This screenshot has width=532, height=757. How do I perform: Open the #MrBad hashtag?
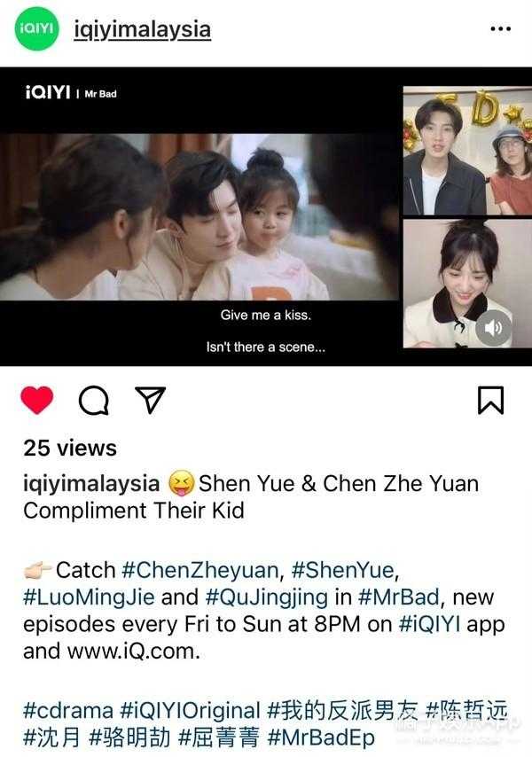pyautogui.click(x=398, y=597)
